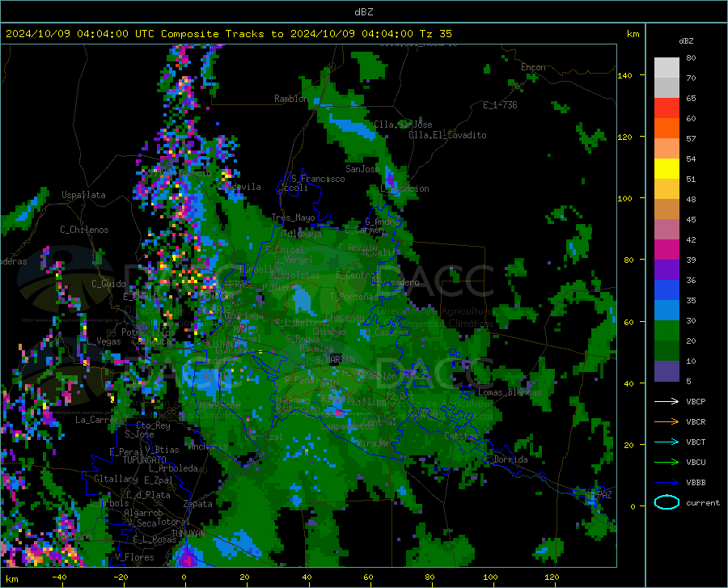Click the 'Anchoris' map label
Image resolution: width=728 pixels, height=588 pixels.
(208, 446)
